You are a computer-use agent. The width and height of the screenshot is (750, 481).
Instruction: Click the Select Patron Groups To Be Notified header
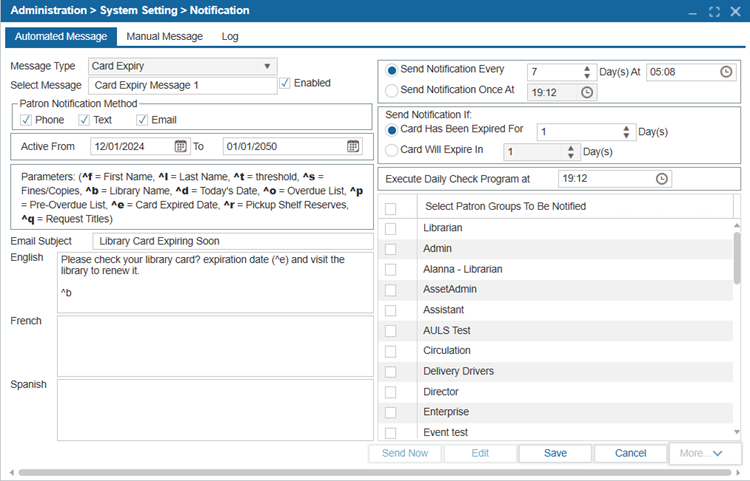click(x=506, y=207)
